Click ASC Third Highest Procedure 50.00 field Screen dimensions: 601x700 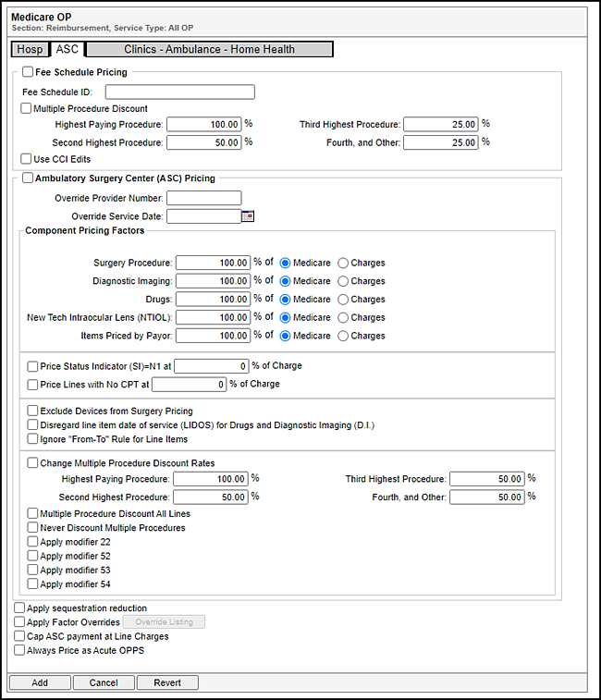(487, 479)
